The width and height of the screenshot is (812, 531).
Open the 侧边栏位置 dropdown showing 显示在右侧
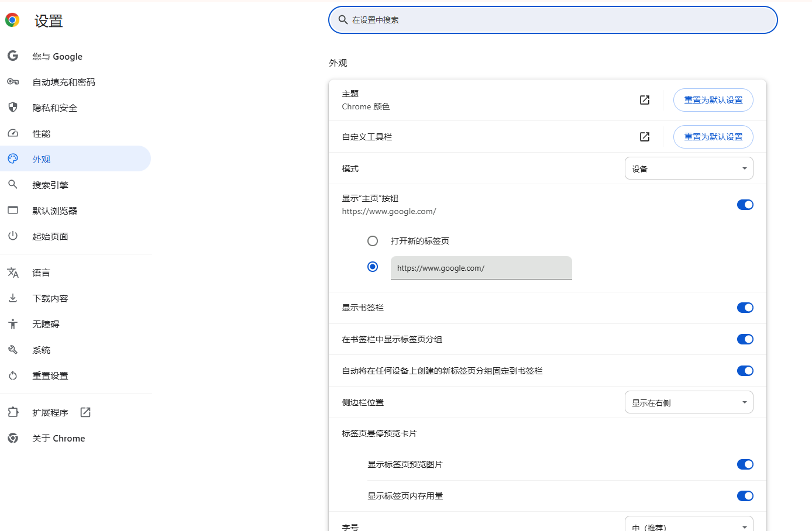click(x=689, y=402)
